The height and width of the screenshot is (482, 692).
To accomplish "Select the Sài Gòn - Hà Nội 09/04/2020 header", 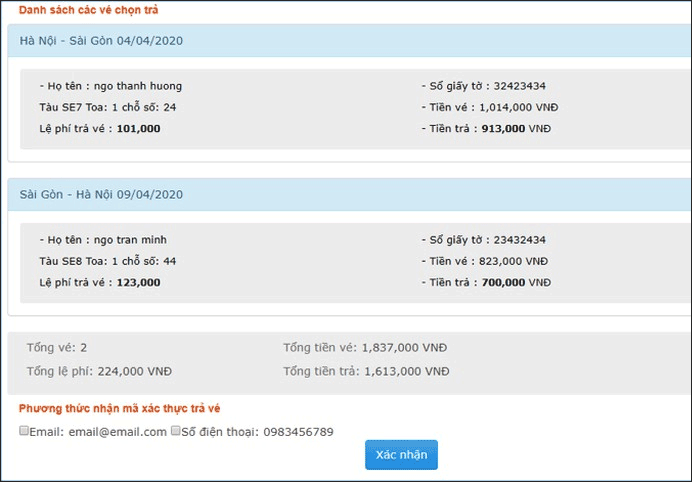I will (101, 194).
